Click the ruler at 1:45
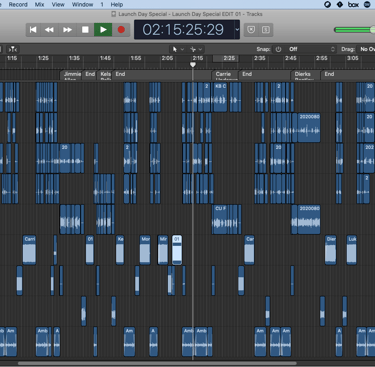Image resolution: width=375 pixels, height=367 pixels. pos(105,58)
